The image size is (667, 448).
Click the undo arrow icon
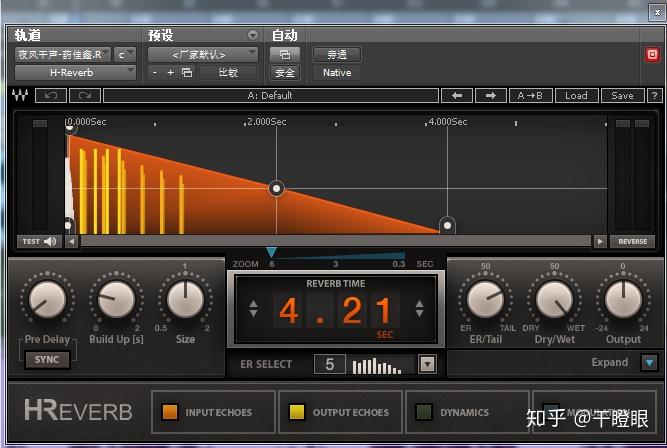(x=51, y=96)
